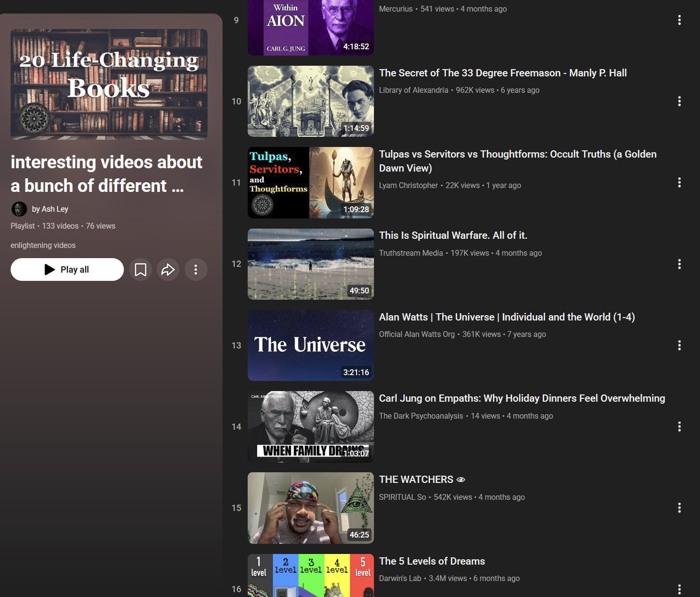Click the '133 videos' playlist count
The image size is (700, 597).
pyautogui.click(x=60, y=226)
